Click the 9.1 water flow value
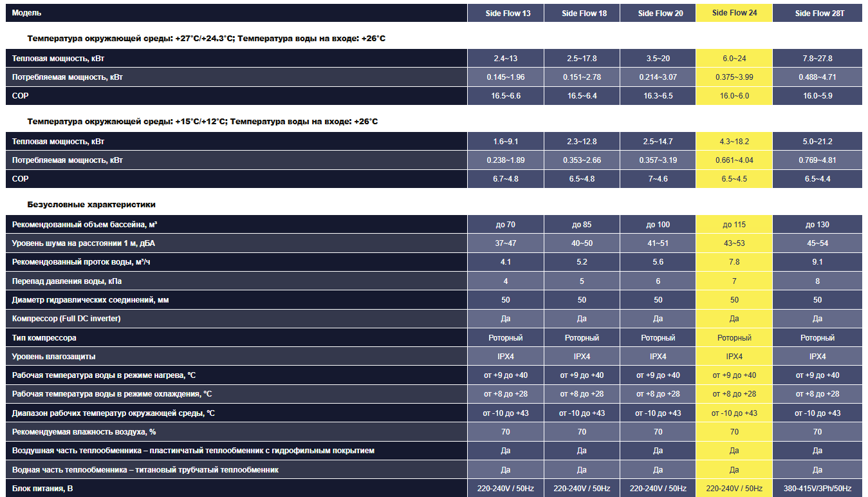 click(817, 262)
